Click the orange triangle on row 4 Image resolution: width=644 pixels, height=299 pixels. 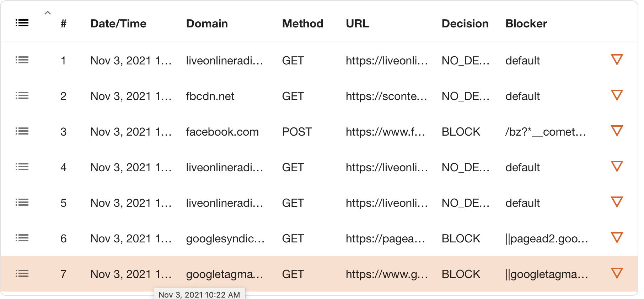[x=617, y=166]
